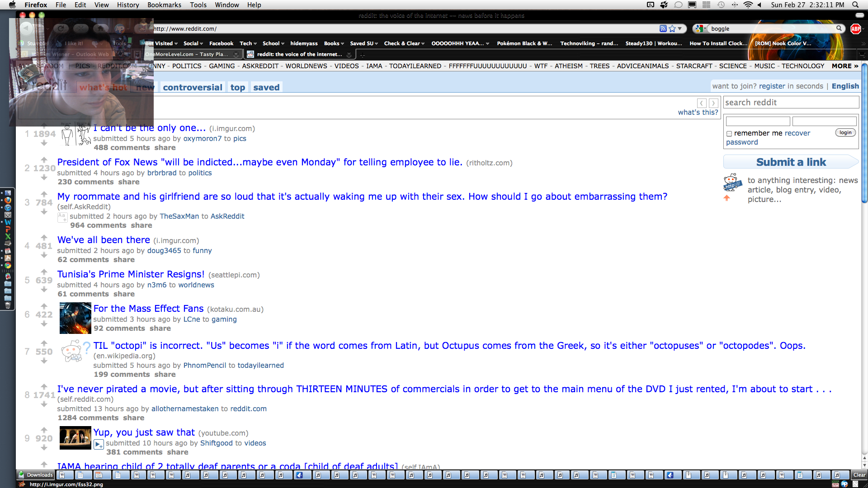Click the Wi-Fi status icon in menu bar
Viewport: 868px width, 488px height.
coord(748,5)
